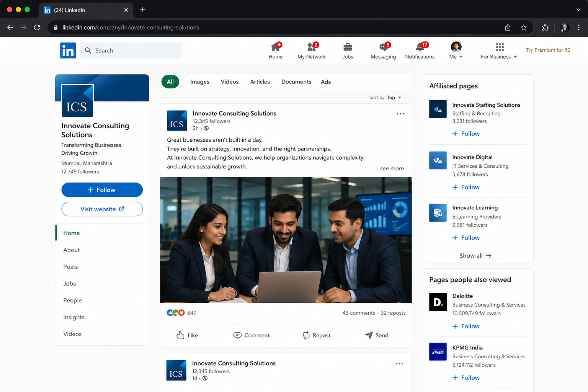Expand post text with see more
Screen dimensions: 588x392
click(390, 168)
